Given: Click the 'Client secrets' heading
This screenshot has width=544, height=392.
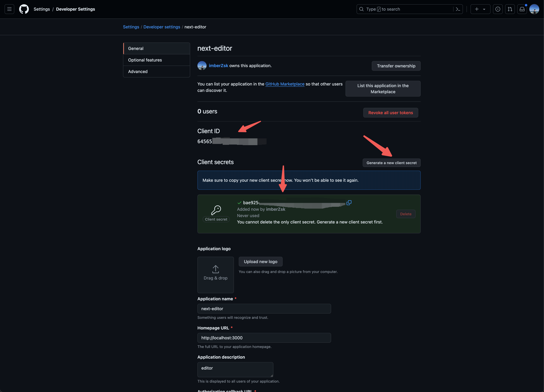Looking at the screenshot, I should coord(215,162).
